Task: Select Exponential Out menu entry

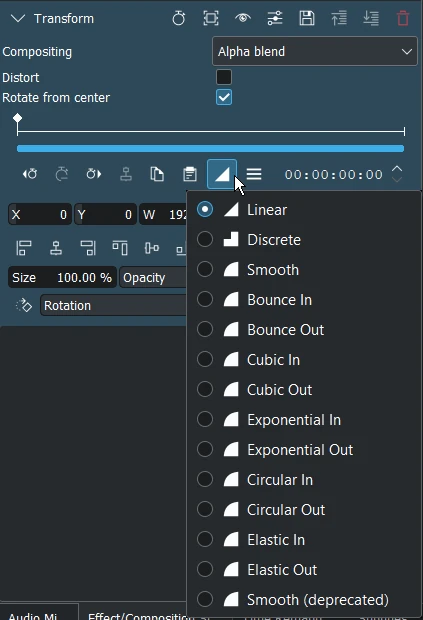Action: tap(304, 450)
